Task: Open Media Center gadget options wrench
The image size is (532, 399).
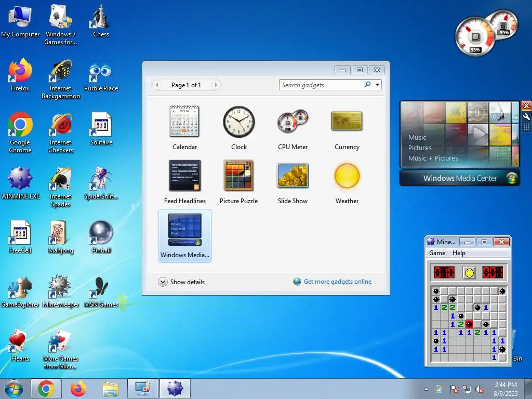Action: coord(526,117)
